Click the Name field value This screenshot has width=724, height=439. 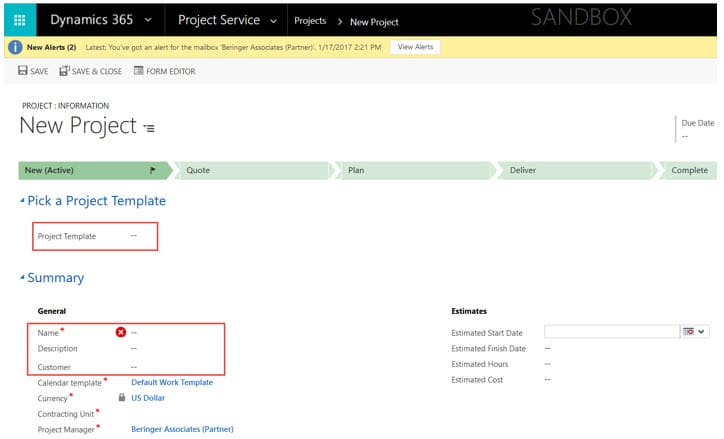(134, 332)
